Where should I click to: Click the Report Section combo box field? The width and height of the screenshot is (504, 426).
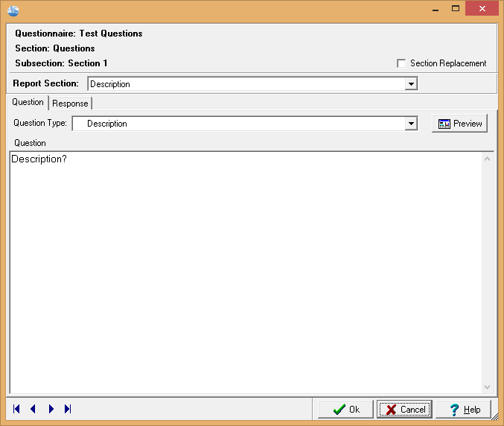click(x=246, y=84)
